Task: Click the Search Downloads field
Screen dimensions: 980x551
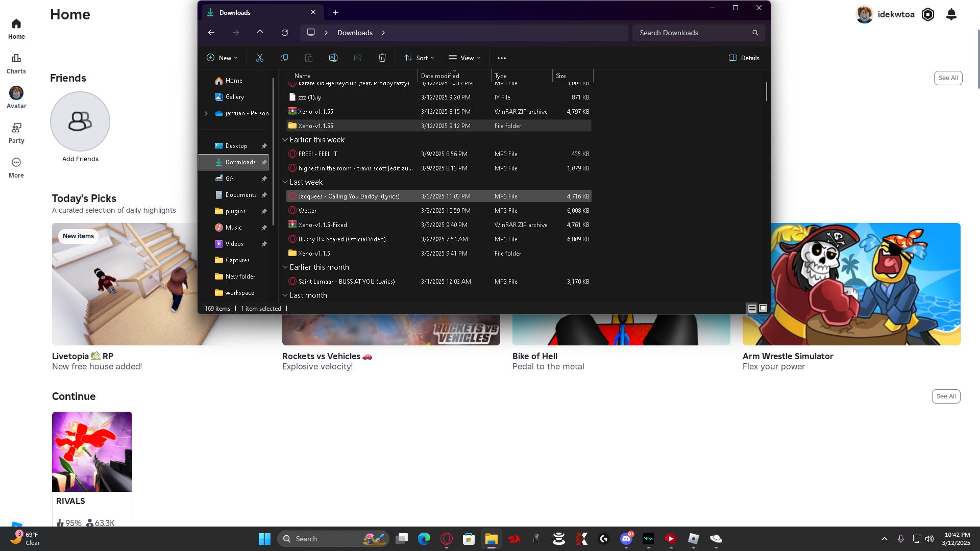Action: tap(698, 33)
